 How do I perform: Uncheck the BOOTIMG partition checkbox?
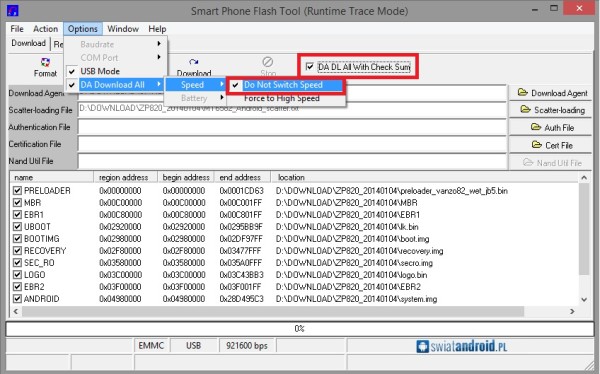(17, 238)
